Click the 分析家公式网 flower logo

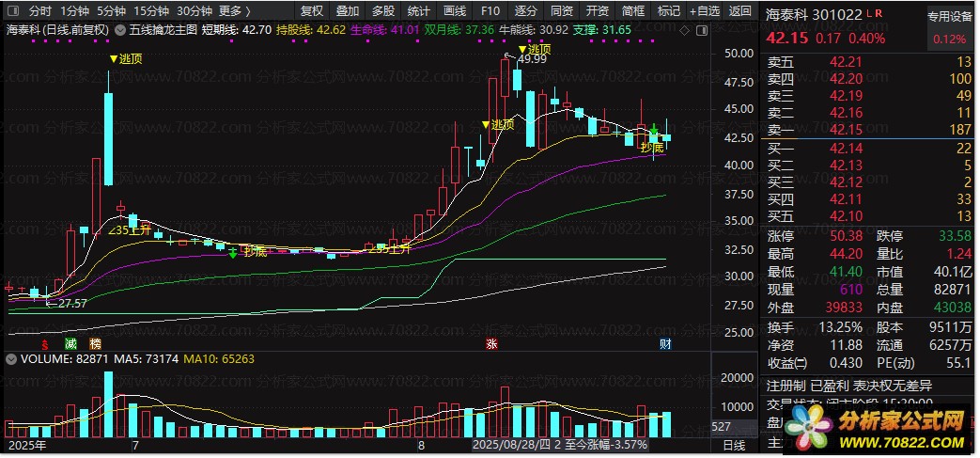click(809, 427)
